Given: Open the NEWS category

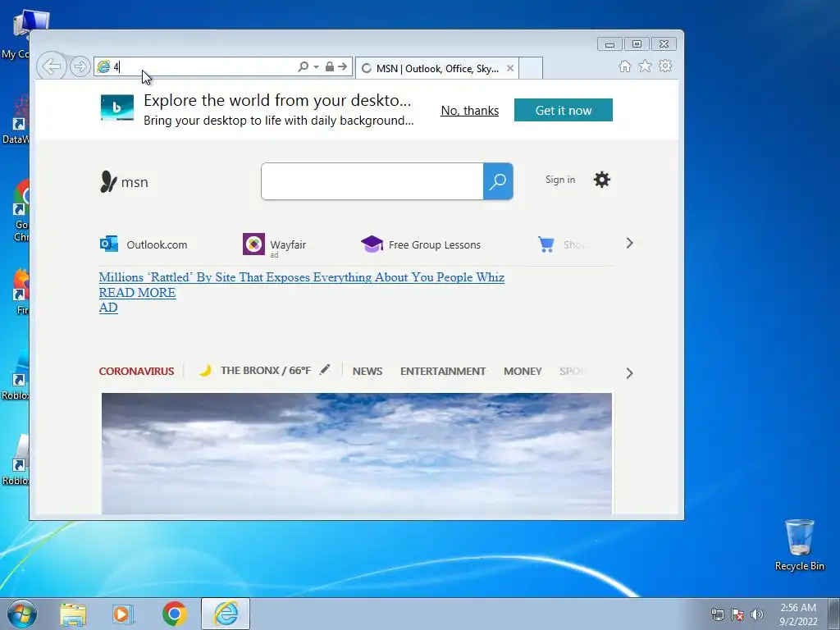Looking at the screenshot, I should (367, 371).
